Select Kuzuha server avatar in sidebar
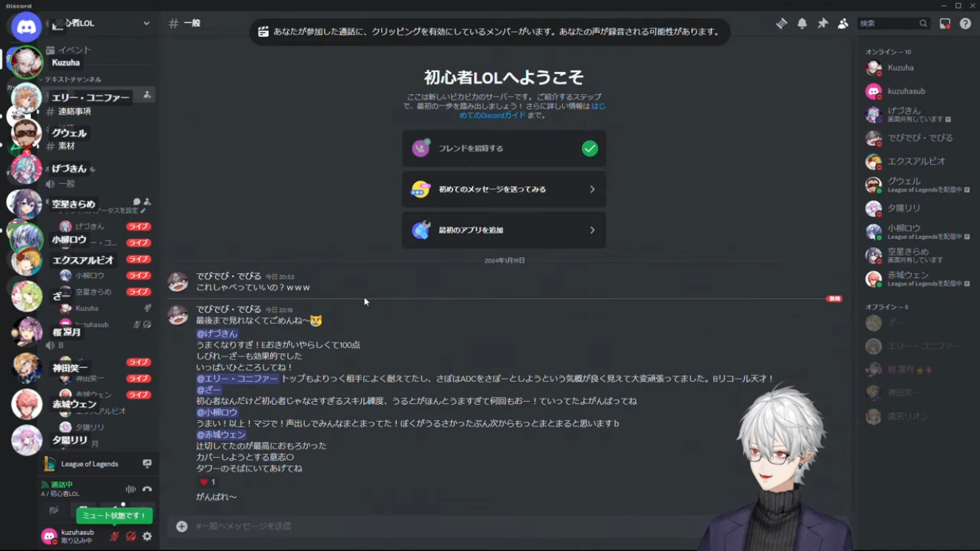 (26, 62)
